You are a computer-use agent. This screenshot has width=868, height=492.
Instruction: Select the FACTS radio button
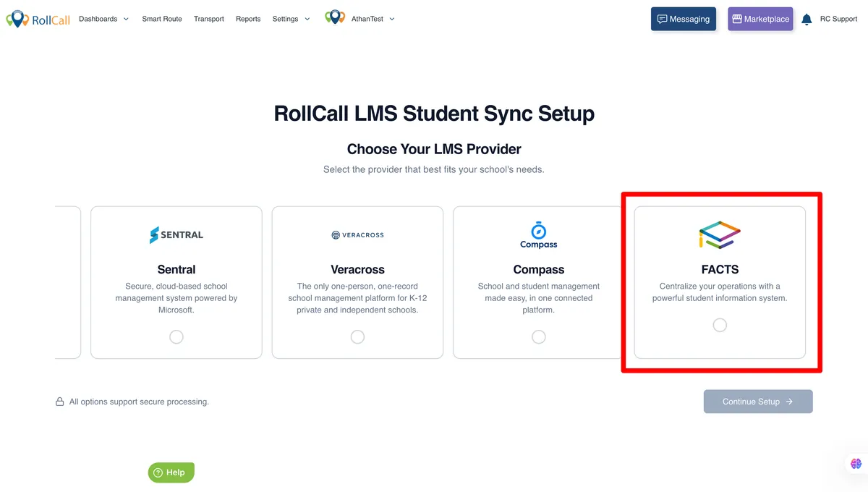(720, 326)
